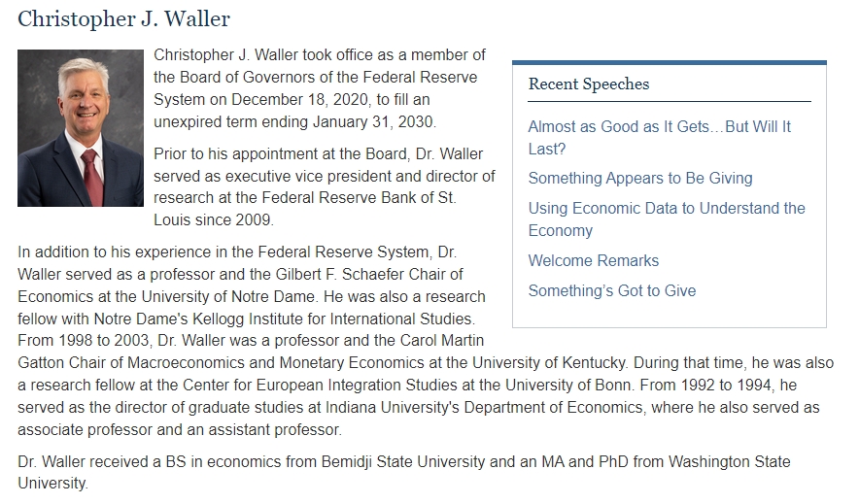Open the 'Welcome Remarks' speech link
The image size is (859, 504).
pyautogui.click(x=593, y=260)
